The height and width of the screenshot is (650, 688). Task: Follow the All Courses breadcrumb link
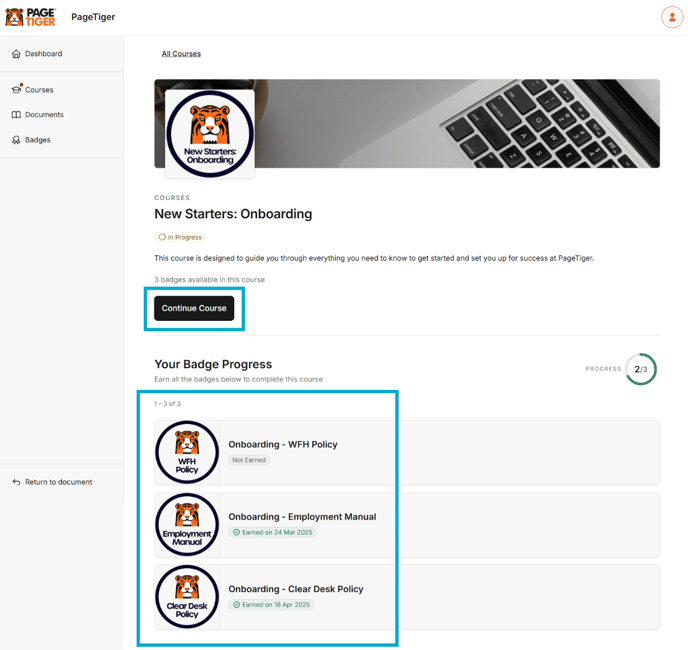(x=181, y=54)
